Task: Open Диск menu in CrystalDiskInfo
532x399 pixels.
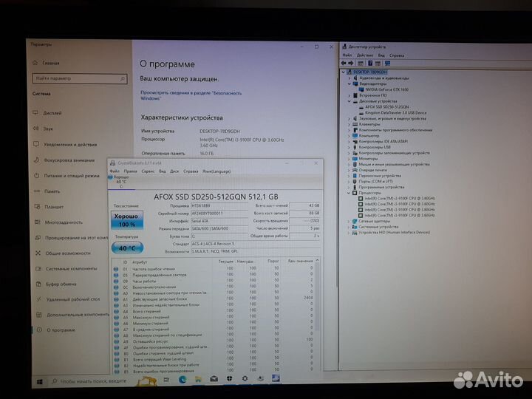Action: 174,171
